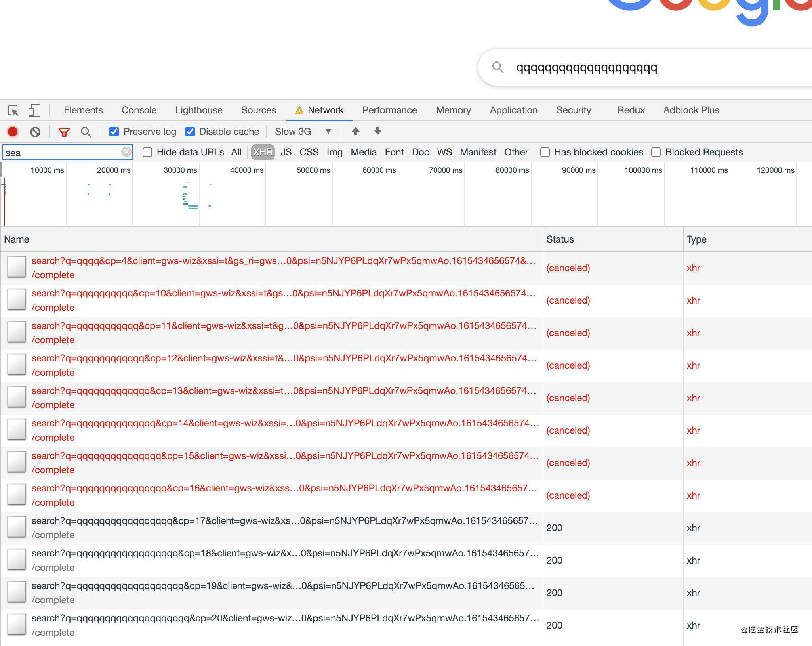Filter requests by Media type
This screenshot has width=812, height=646.
click(x=364, y=152)
